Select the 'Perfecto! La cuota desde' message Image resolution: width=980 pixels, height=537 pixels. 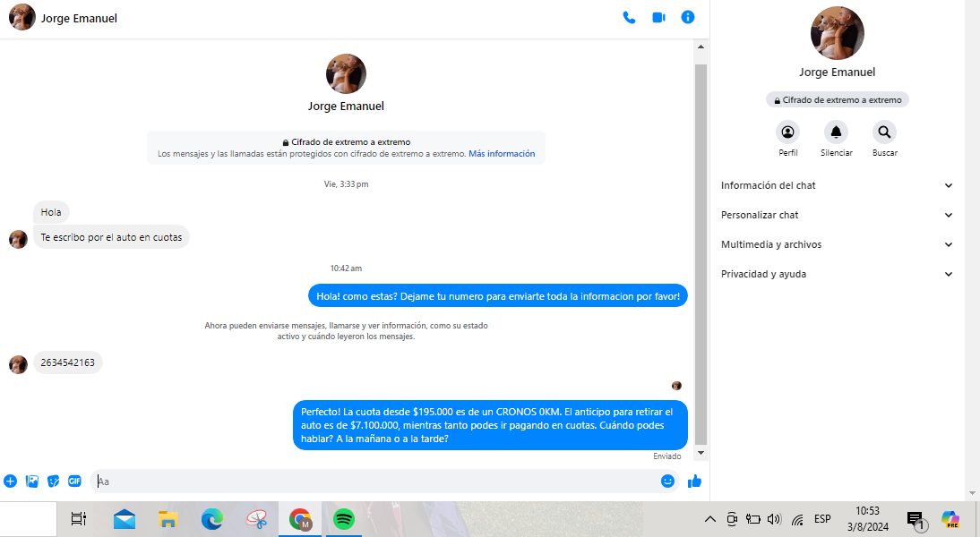coord(490,425)
